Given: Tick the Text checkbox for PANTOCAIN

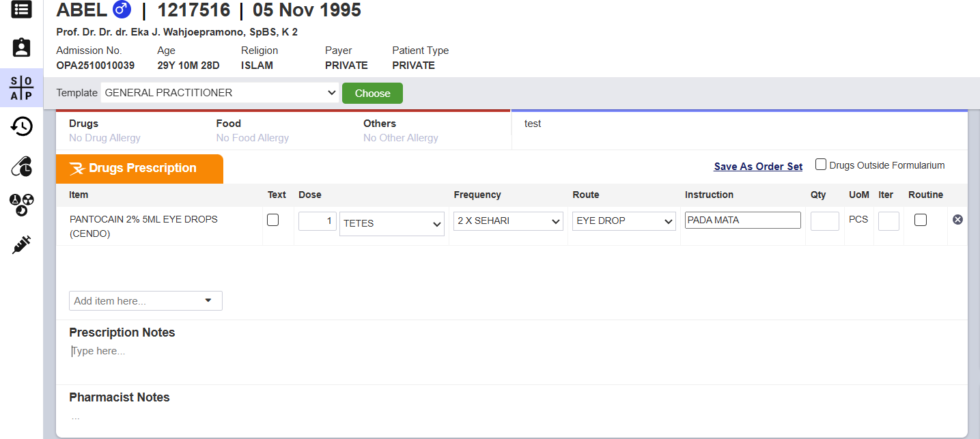Looking at the screenshot, I should pos(273,220).
